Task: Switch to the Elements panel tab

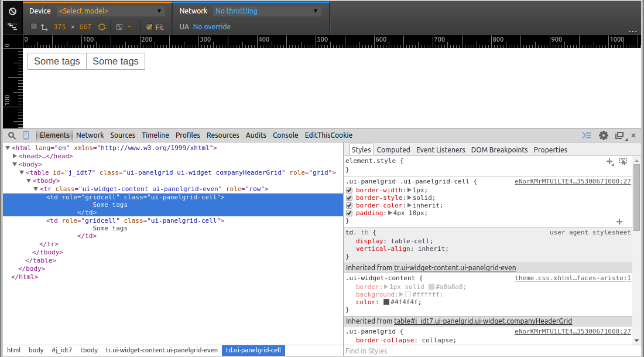Action: 54,135
